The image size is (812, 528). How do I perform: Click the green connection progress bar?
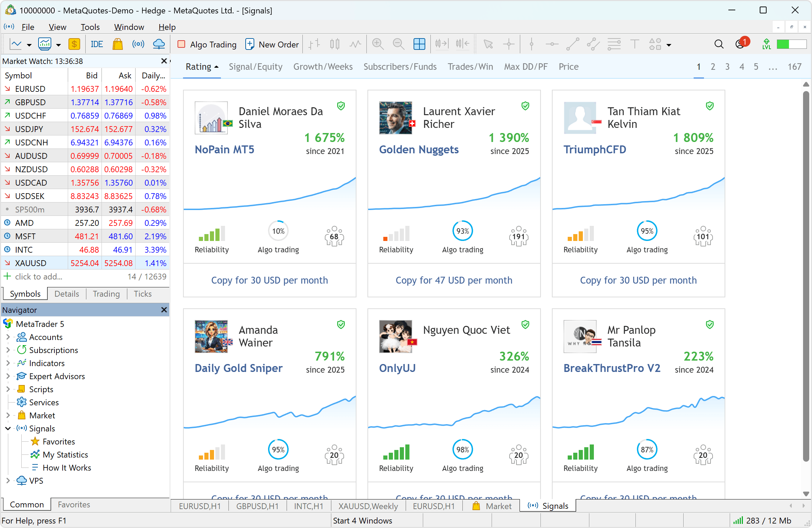[x=791, y=44]
